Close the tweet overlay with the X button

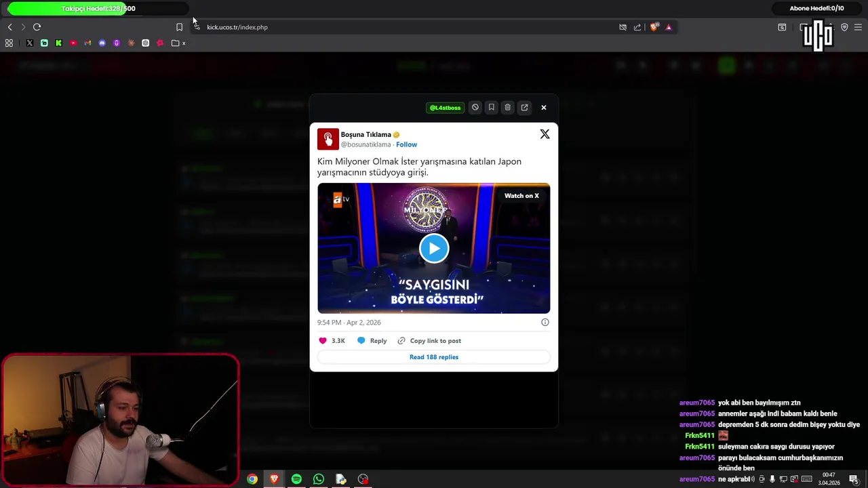(x=543, y=107)
